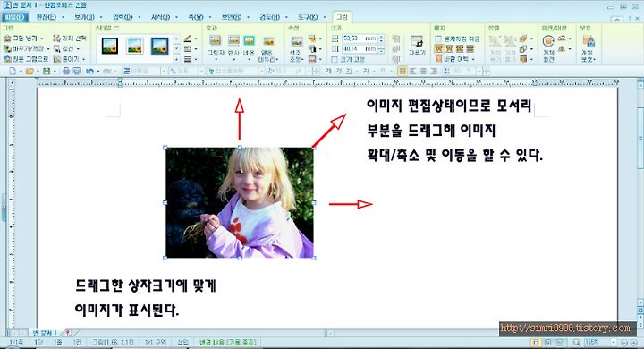This screenshot has height=349, width=644.
Task: Click the print toolbar icon
Action: pyautogui.click(x=65, y=71)
